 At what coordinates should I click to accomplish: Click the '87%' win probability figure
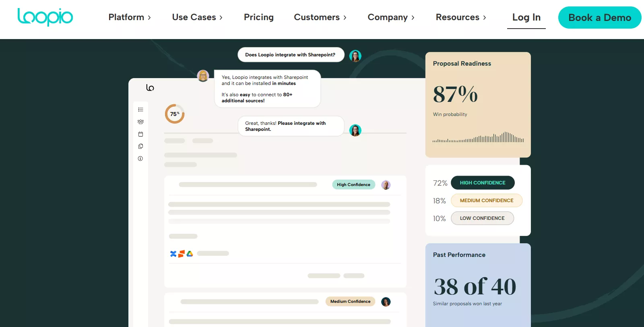(x=455, y=94)
